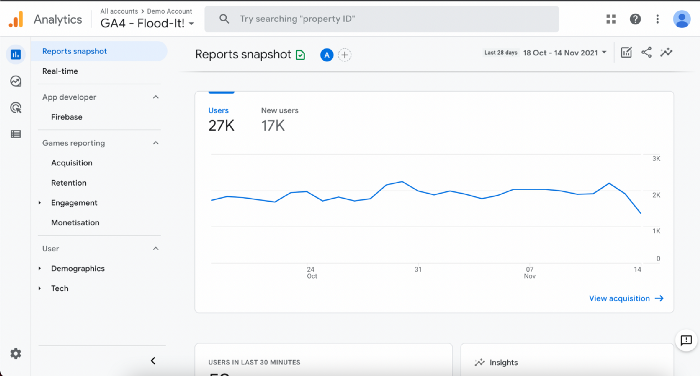Viewport: 700px width, 376px height.
Task: Open the Explore icon in left rail
Action: click(16, 81)
